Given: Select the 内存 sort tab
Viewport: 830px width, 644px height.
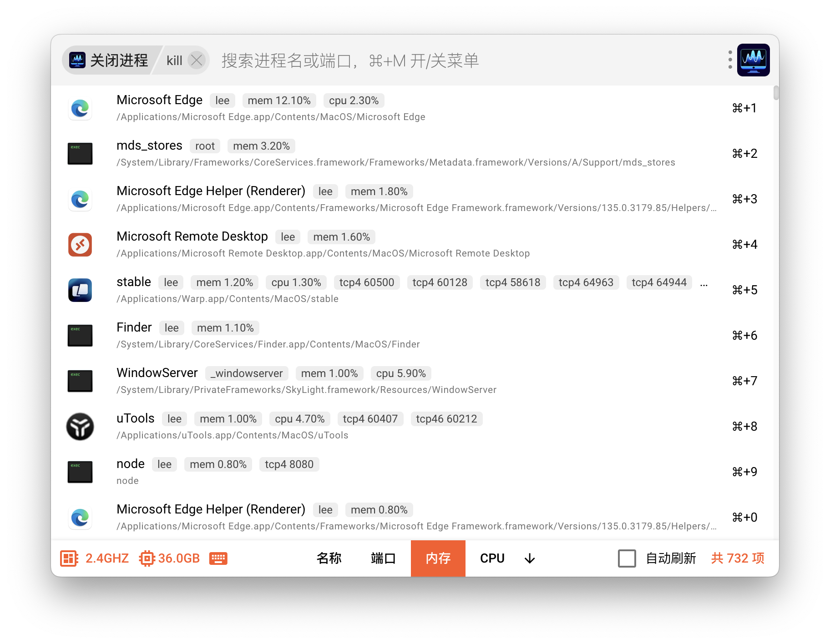Looking at the screenshot, I should point(438,558).
